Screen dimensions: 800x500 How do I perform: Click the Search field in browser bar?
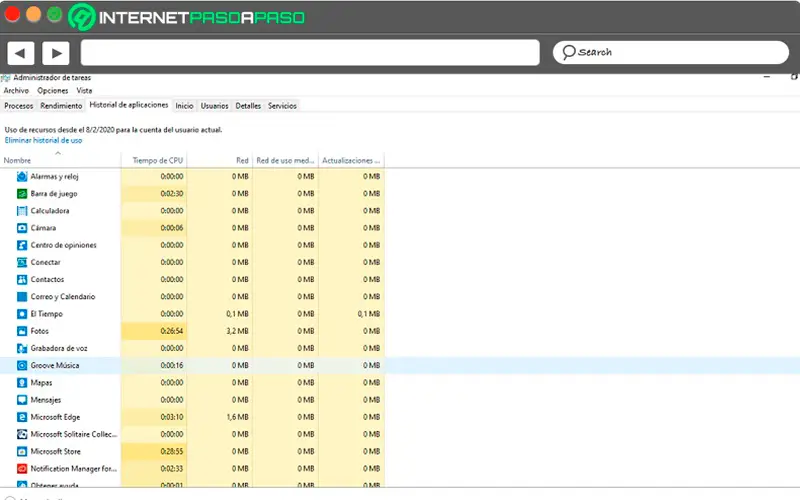click(670, 52)
